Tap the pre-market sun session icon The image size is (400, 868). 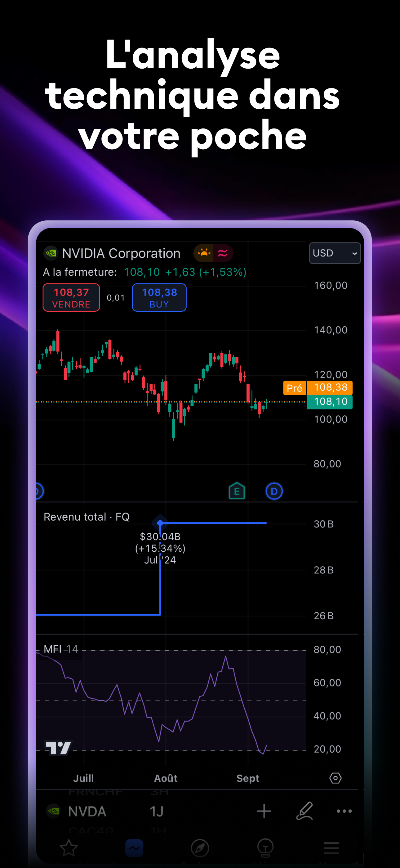(x=204, y=253)
